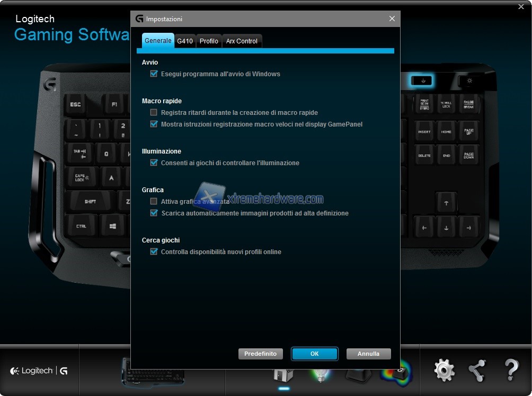Open the settings gear icon
The width and height of the screenshot is (532, 396).
pyautogui.click(x=444, y=371)
